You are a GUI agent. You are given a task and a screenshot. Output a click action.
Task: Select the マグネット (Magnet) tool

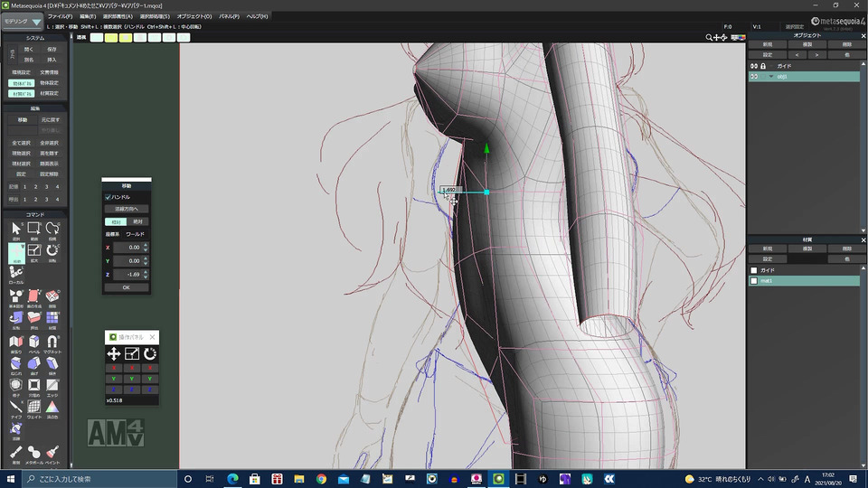pyautogui.click(x=52, y=343)
